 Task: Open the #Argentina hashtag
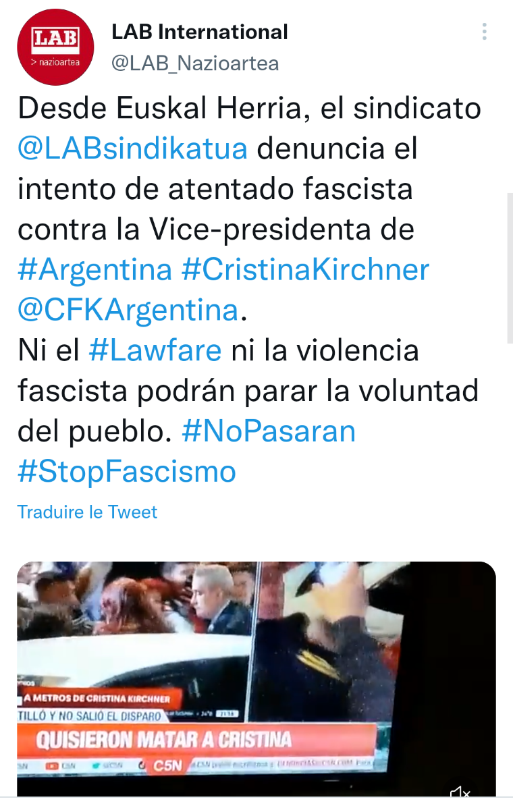(95, 270)
